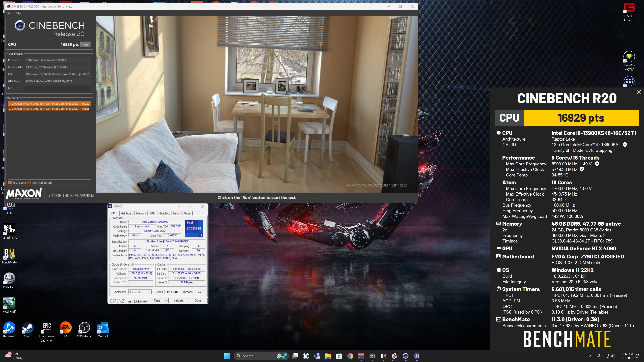Switch to the SPD tab in CPU-Z

coord(152,213)
